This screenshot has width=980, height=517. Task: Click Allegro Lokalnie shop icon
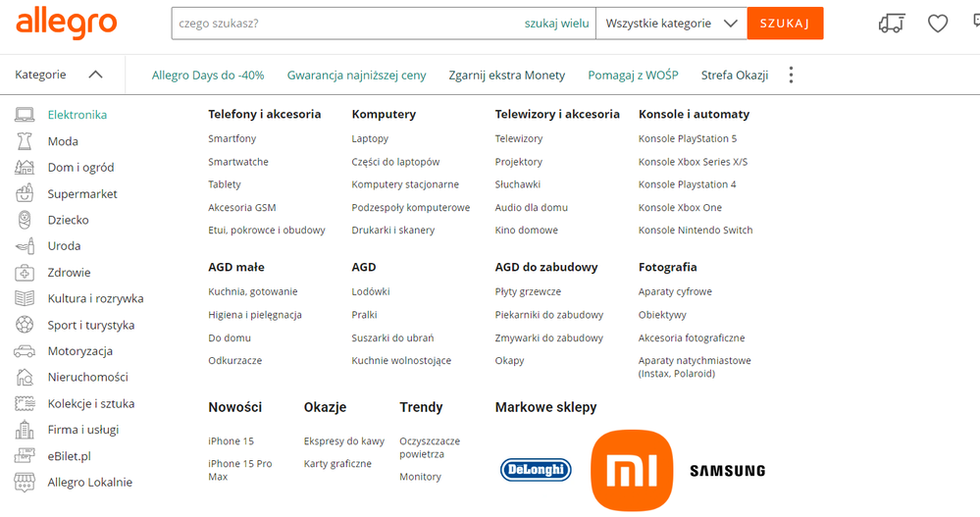click(25, 482)
